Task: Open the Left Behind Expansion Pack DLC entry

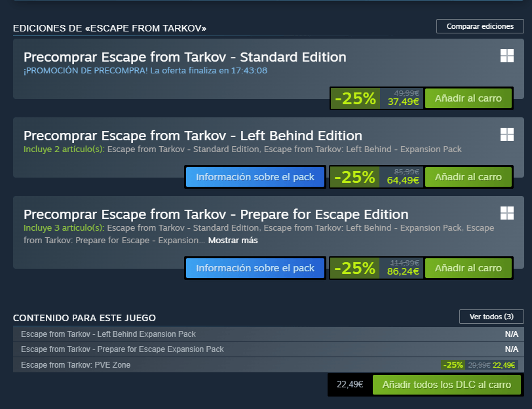Action: point(197,334)
